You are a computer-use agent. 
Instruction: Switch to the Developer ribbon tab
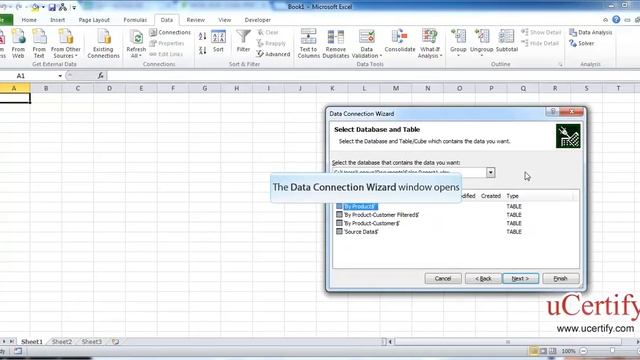pos(258,20)
